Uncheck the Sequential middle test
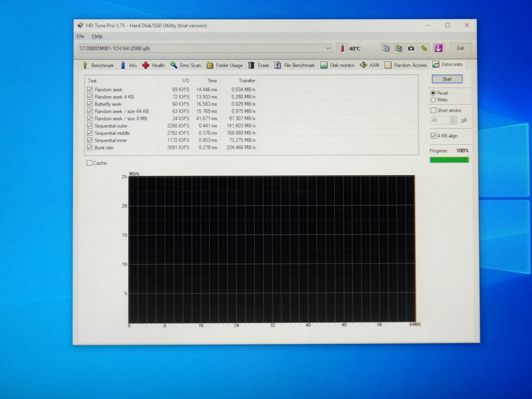 (x=90, y=133)
